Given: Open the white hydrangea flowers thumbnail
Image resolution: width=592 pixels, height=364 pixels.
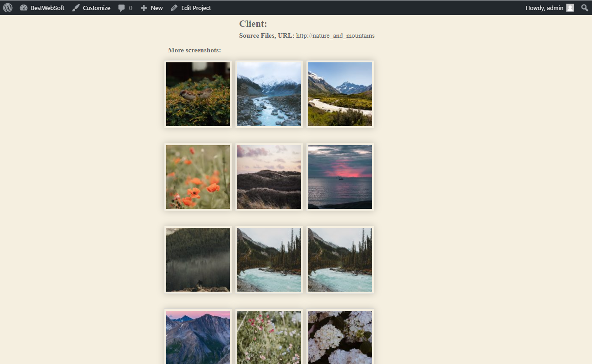Looking at the screenshot, I should point(340,337).
